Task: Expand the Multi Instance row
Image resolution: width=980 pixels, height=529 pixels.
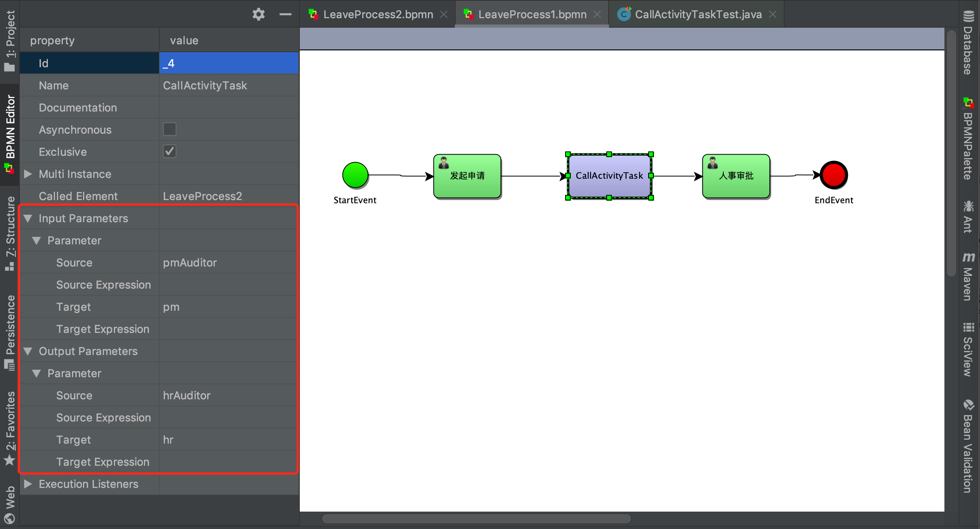Action: 28,174
